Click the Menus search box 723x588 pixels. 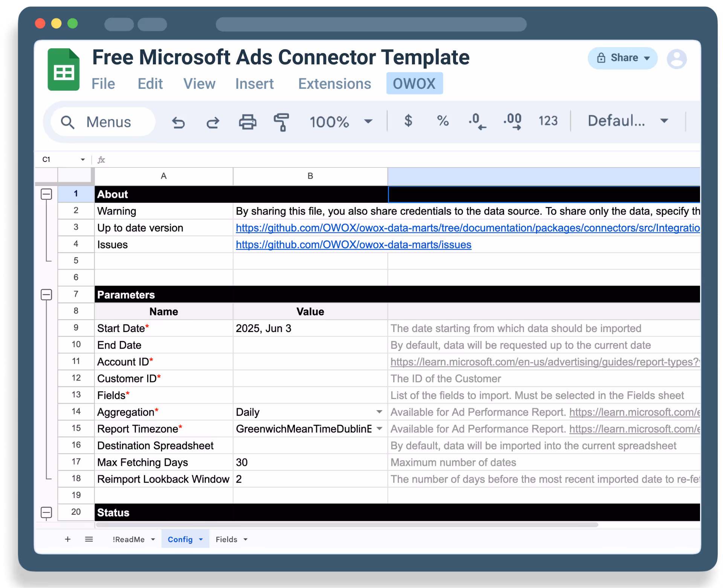104,122
